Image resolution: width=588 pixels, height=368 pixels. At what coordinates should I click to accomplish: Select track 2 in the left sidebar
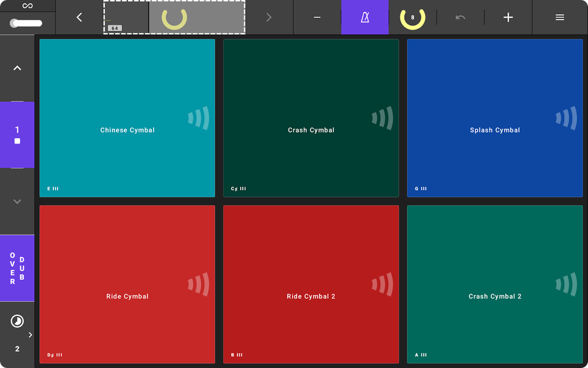[x=17, y=348]
